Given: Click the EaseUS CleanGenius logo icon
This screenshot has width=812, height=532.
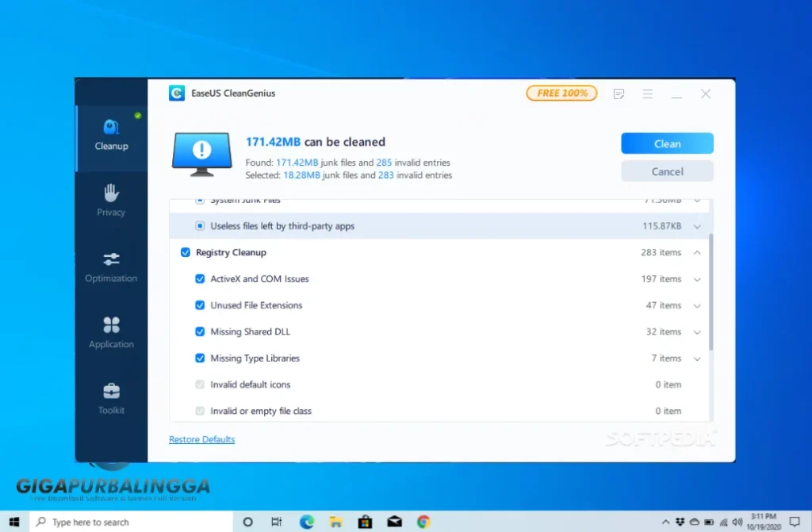Looking at the screenshot, I should pos(176,93).
